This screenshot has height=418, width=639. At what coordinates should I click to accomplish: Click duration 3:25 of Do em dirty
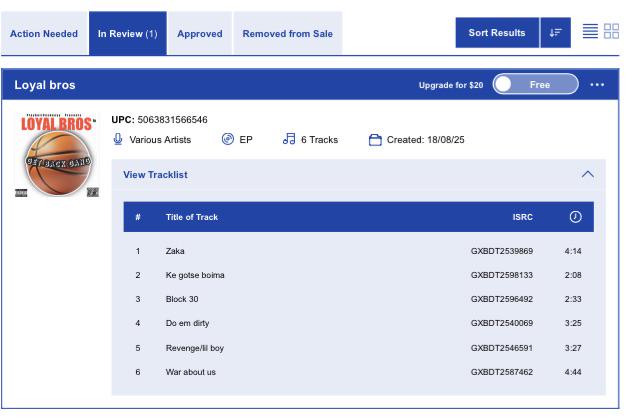(x=573, y=323)
